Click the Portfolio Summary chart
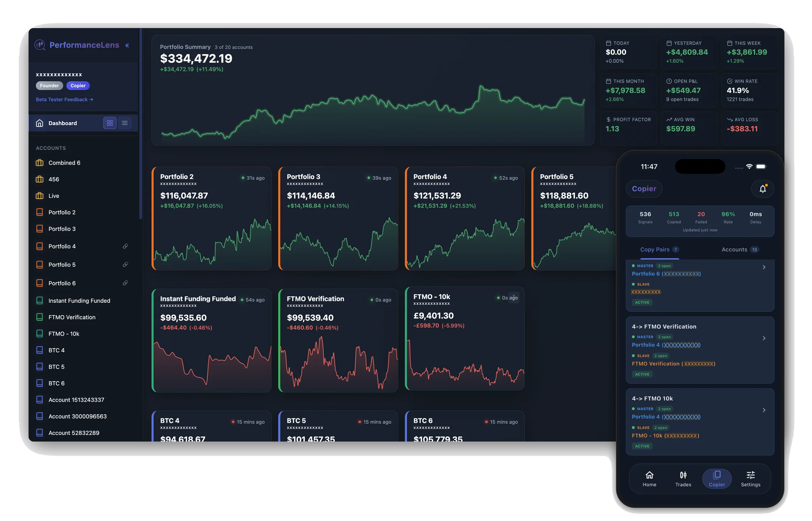This screenshot has height=521, width=812. 373,113
